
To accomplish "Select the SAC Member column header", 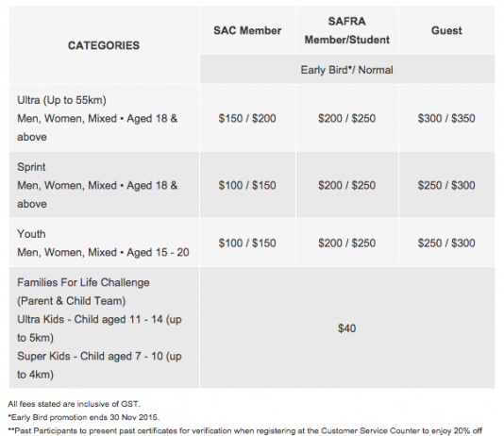I will pos(247,30).
